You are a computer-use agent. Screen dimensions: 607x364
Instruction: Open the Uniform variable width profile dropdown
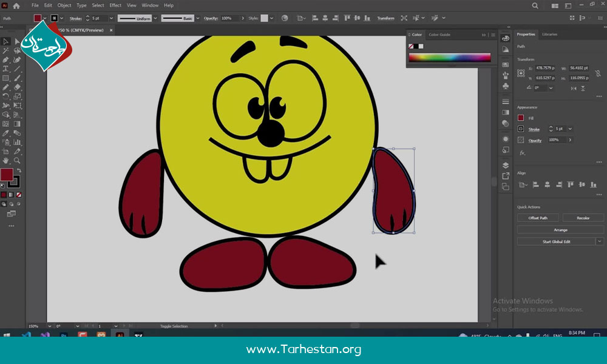coord(155,18)
